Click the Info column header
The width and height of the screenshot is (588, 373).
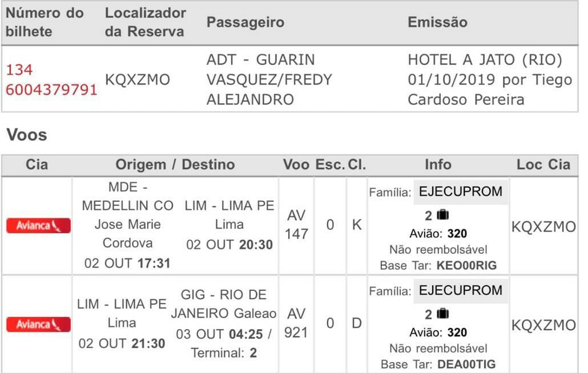click(x=438, y=165)
